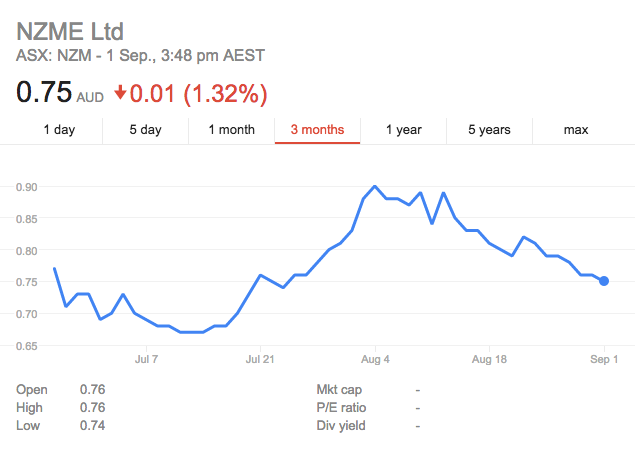Show the 5 years range
The image size is (635, 454).
(489, 130)
